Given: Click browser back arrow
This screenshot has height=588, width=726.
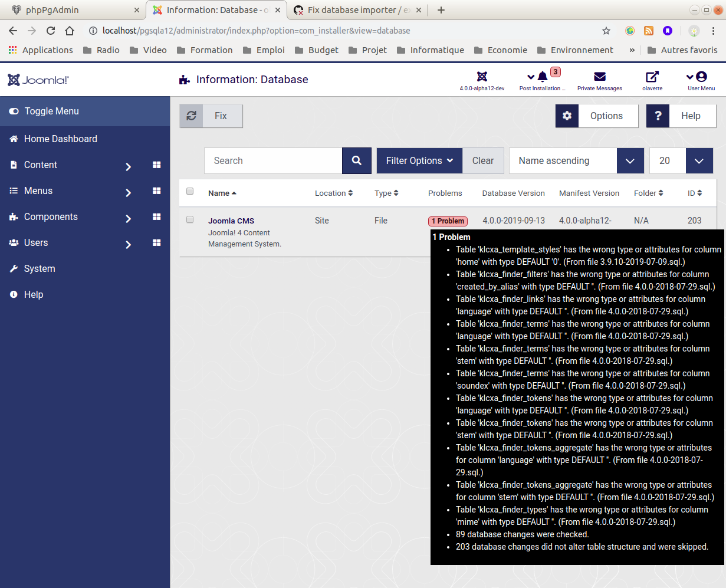Looking at the screenshot, I should coord(13,31).
